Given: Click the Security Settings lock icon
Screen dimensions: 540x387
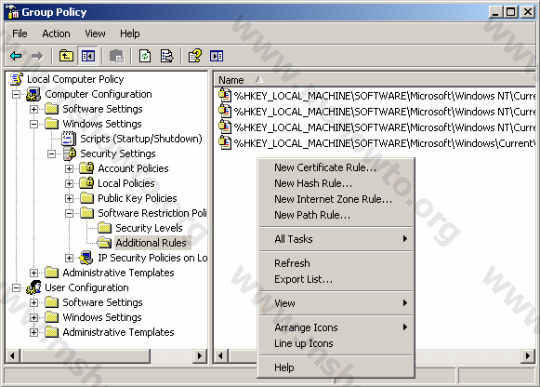Looking at the screenshot, I should (70, 154).
